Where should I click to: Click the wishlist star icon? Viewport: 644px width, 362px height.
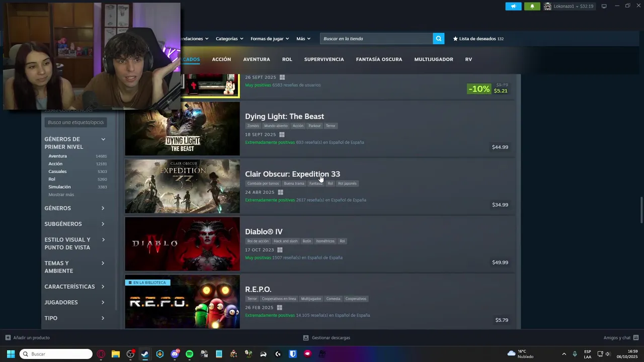click(455, 39)
